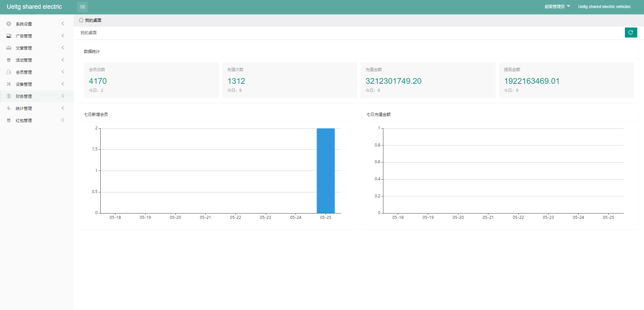Click the 会员总数 4170 statistic card
644x310 pixels.
click(151, 80)
